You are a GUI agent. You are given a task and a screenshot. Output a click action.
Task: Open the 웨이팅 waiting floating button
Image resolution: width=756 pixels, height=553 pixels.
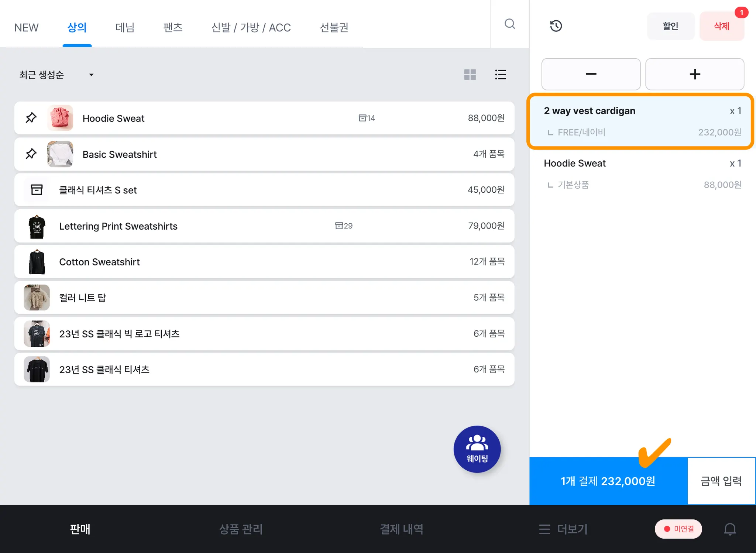coord(477,449)
